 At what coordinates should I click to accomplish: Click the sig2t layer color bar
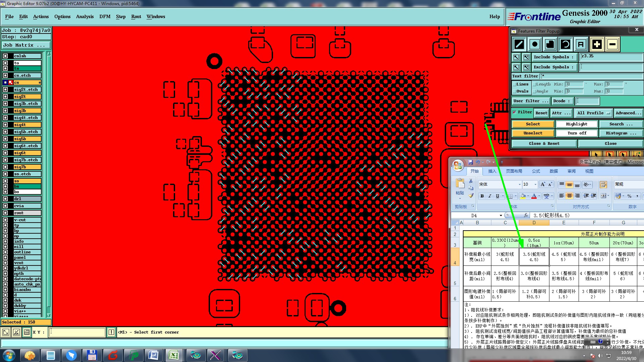[27, 97]
